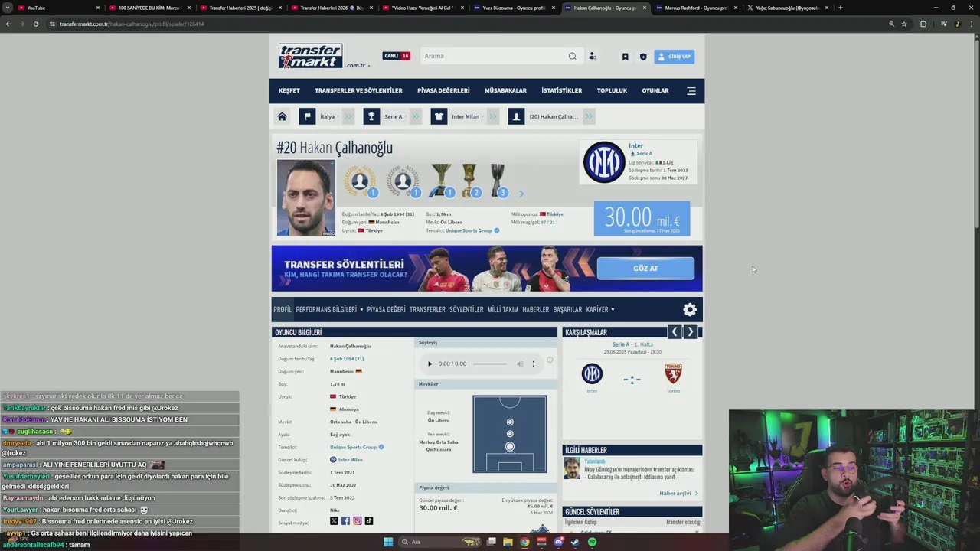
Task: Mute the pronunciation audio volume
Action: click(520, 364)
